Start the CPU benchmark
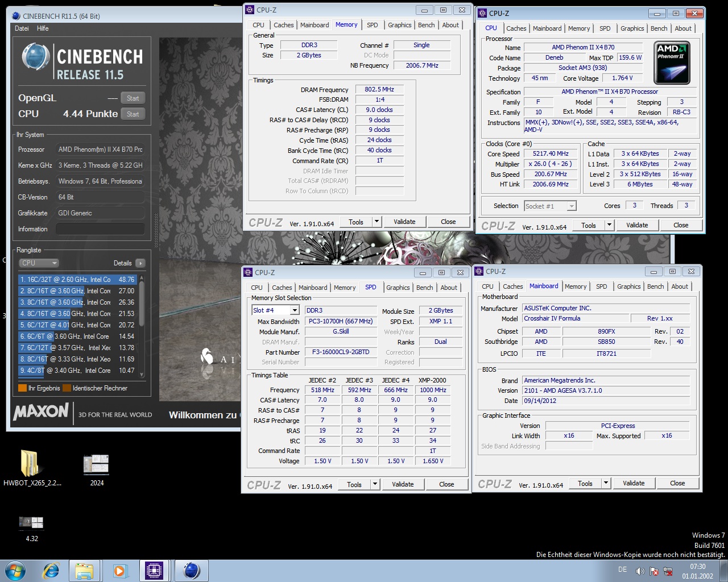 point(133,114)
